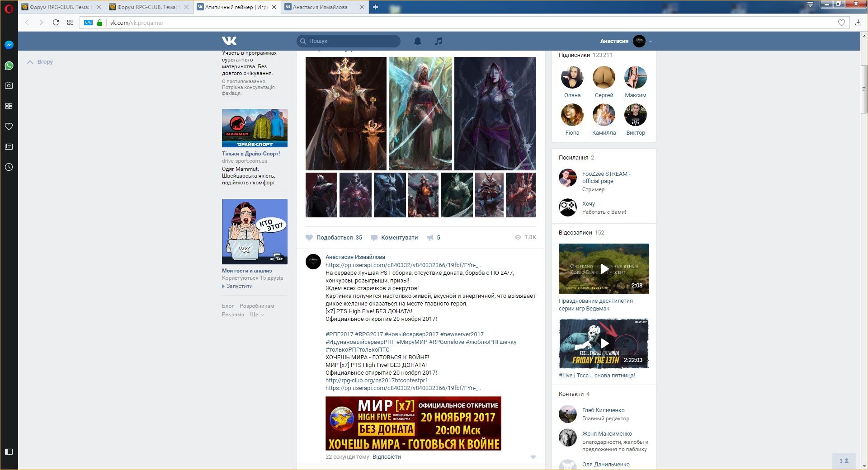Go back with the browser back arrow

pyautogui.click(x=27, y=23)
